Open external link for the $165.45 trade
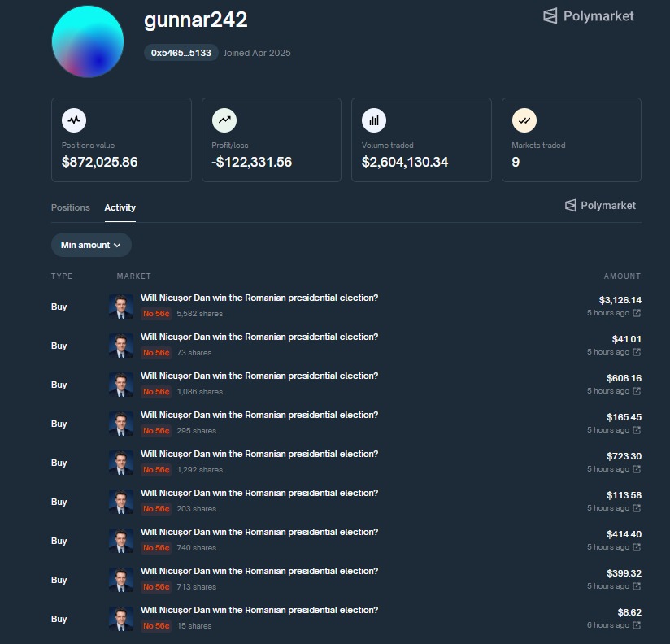The image size is (670, 644). 637,430
